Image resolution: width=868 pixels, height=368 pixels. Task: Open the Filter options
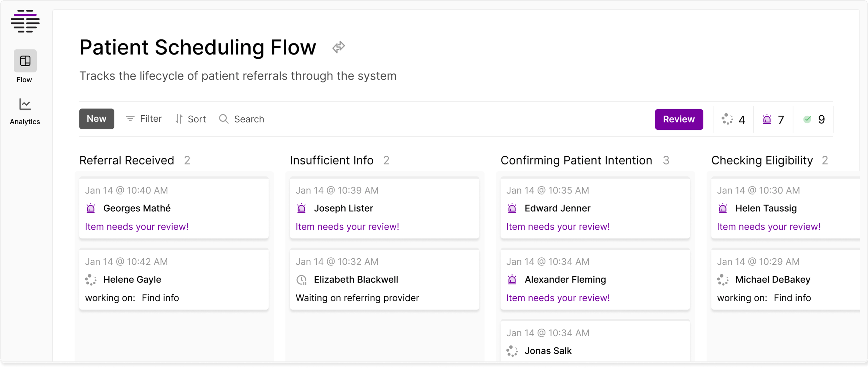tap(144, 119)
